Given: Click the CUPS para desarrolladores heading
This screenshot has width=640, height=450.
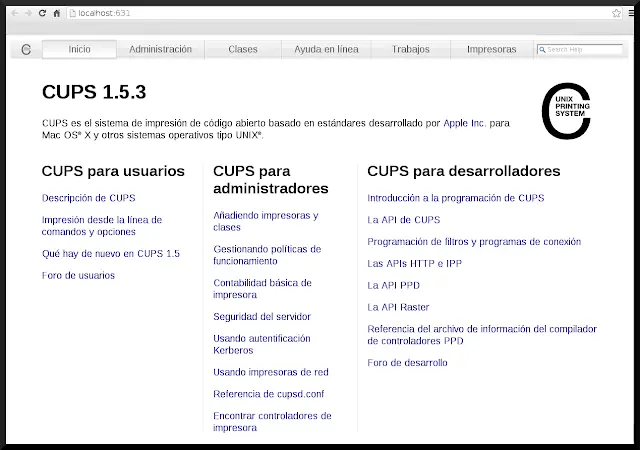Looking at the screenshot, I should click(x=464, y=171).
